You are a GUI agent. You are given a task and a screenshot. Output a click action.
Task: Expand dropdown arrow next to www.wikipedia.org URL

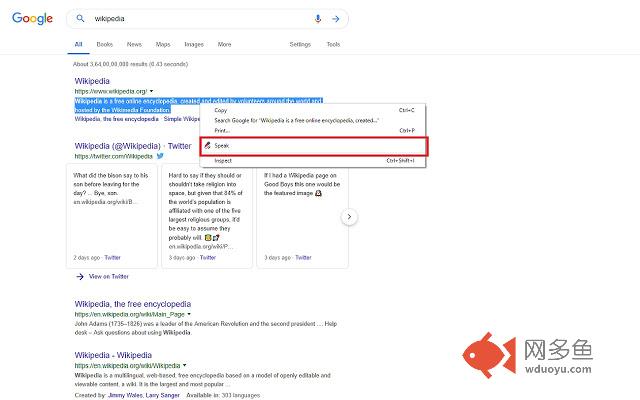(x=151, y=91)
